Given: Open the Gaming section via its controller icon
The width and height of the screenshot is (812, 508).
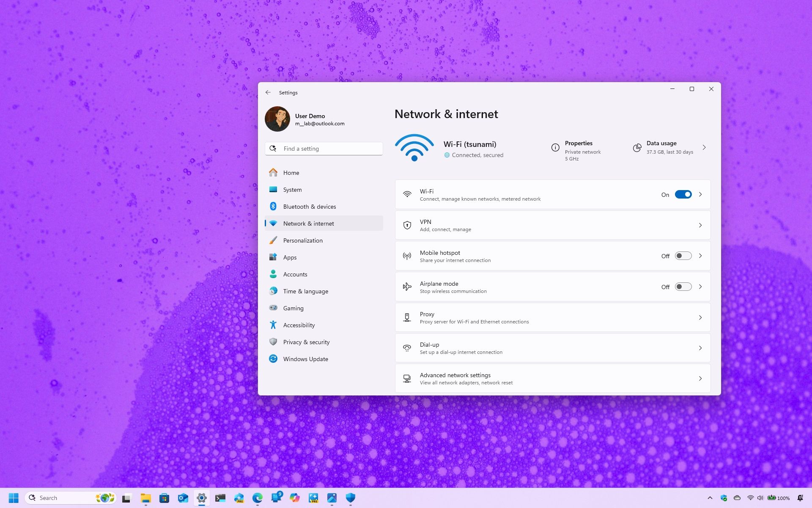Looking at the screenshot, I should pos(273,308).
